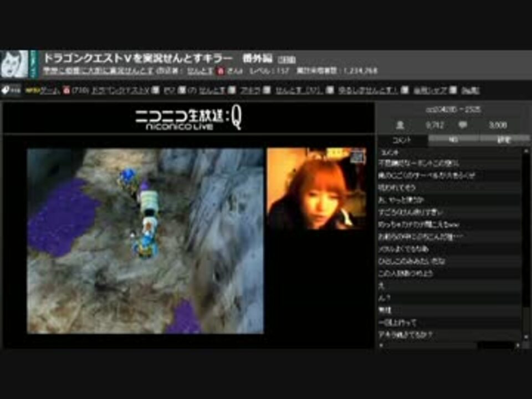
Task: Switch to the コメント tab
Action: 402,140
